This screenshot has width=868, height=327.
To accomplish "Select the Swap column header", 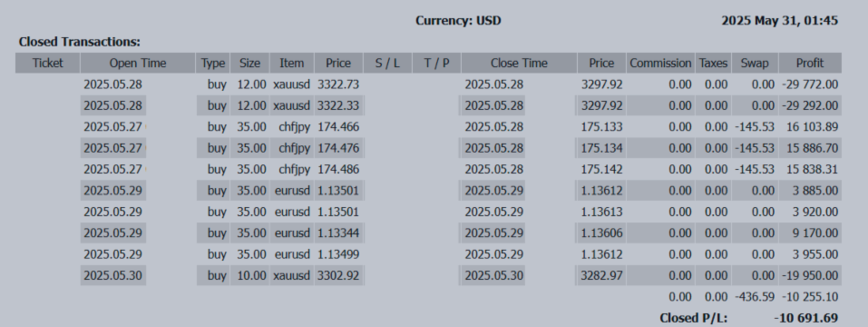I will [x=755, y=64].
